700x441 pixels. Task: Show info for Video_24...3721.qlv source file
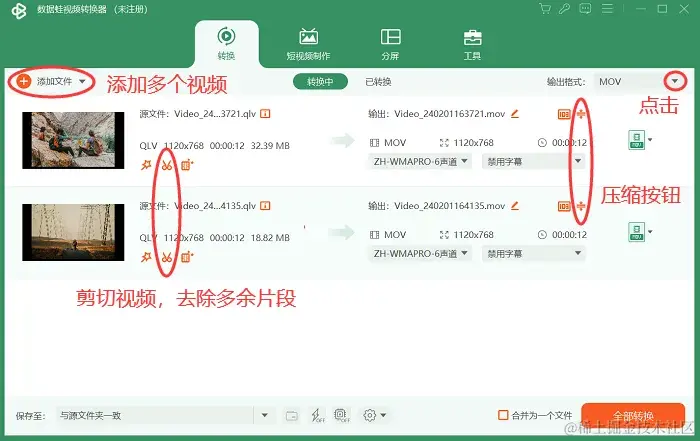(x=265, y=114)
